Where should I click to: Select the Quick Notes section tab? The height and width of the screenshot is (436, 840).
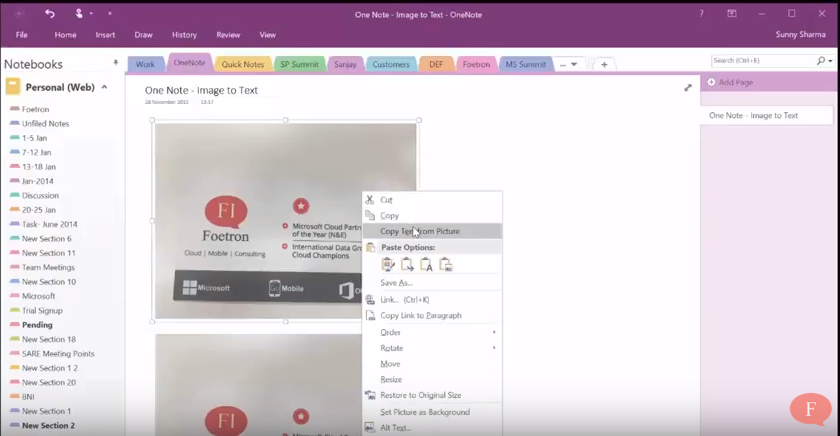pos(243,64)
